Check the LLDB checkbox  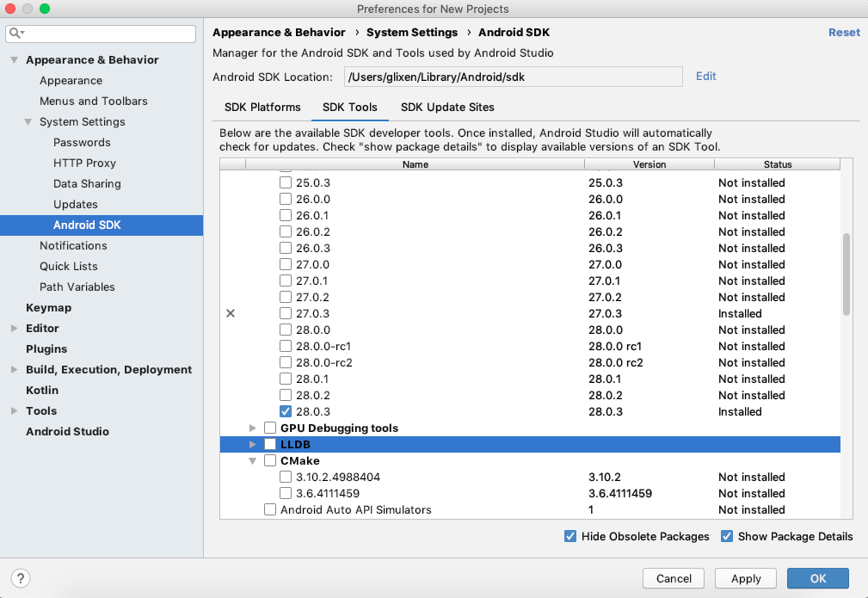click(270, 444)
